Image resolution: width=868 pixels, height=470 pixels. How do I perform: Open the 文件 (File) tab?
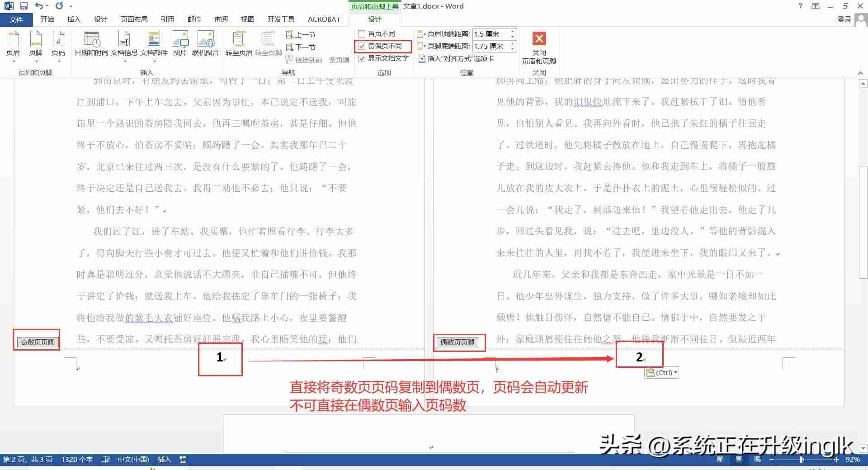tap(16, 19)
